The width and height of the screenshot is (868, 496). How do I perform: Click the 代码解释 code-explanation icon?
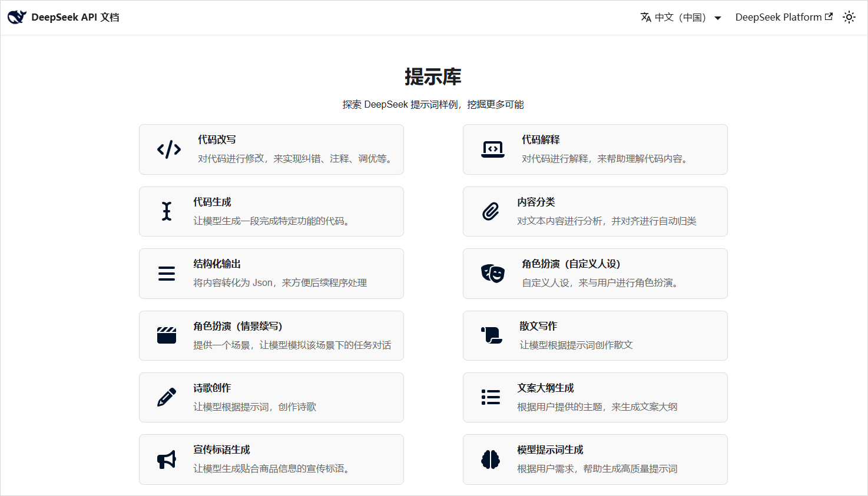click(x=493, y=149)
